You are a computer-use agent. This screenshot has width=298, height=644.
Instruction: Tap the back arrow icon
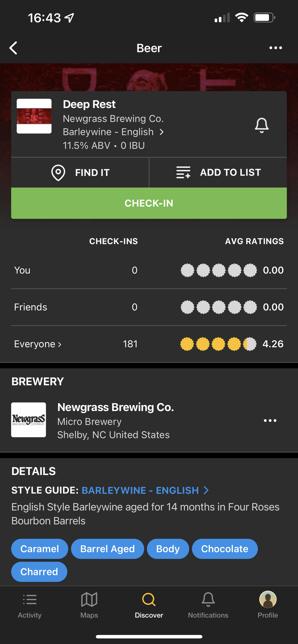pyautogui.click(x=13, y=48)
